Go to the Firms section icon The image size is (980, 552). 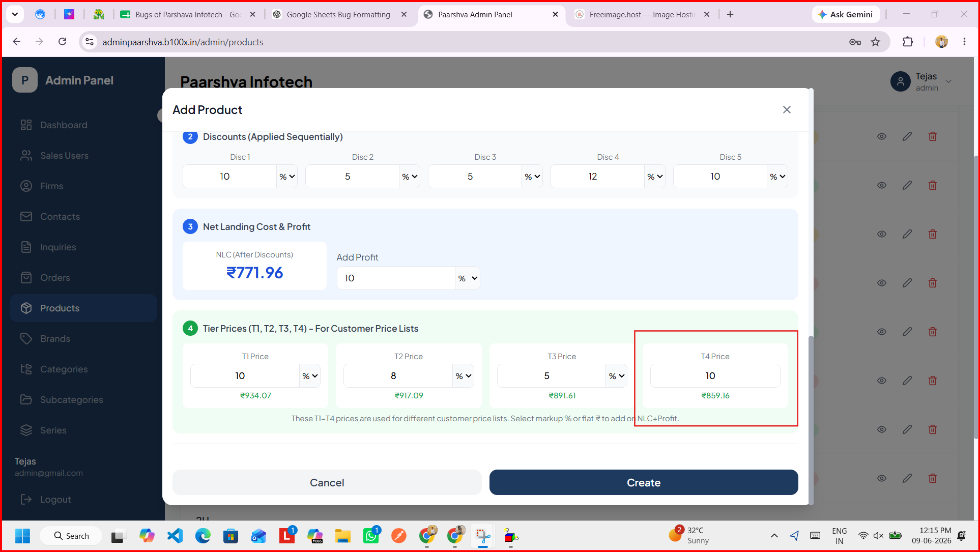point(26,186)
